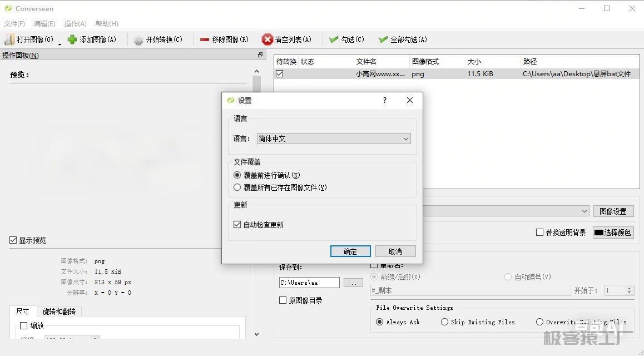The height and width of the screenshot is (356, 644).
Task: Click the red minus 移除图像 icon
Action: pos(204,39)
